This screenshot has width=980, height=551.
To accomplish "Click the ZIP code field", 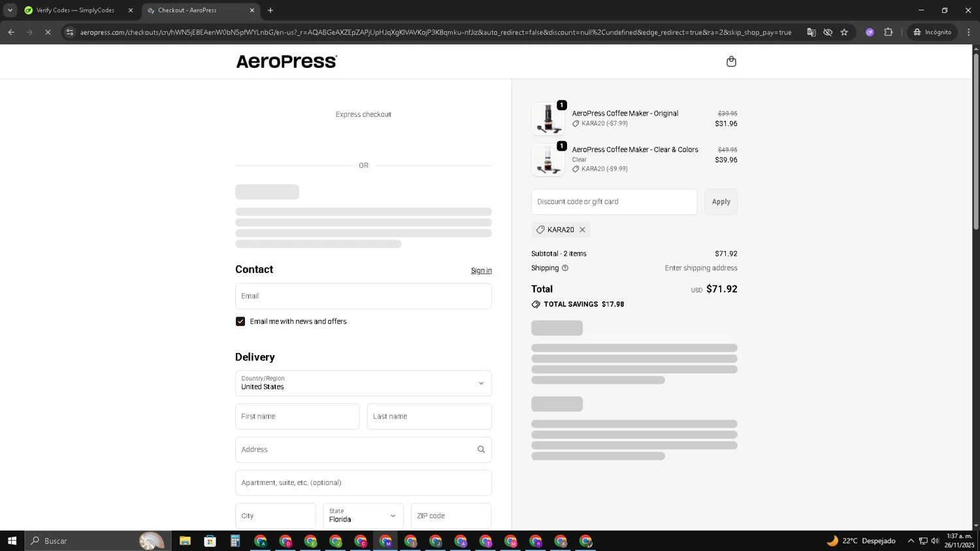I will click(451, 516).
